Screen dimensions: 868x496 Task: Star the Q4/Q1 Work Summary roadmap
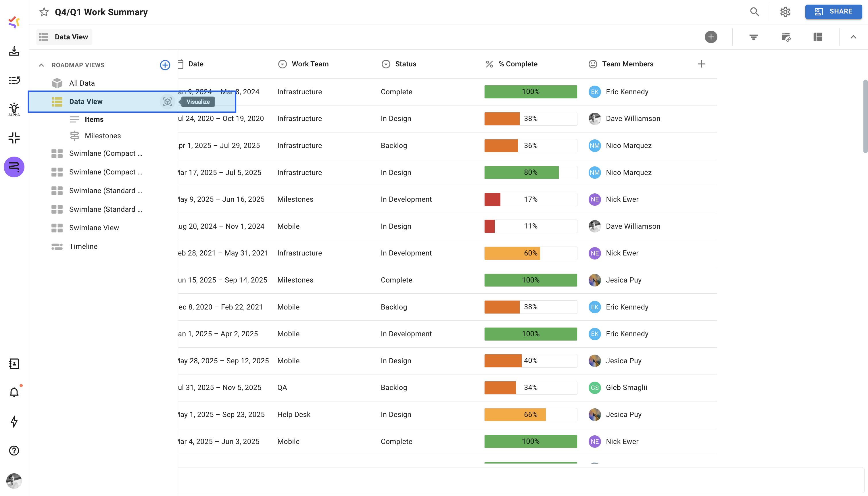(44, 12)
